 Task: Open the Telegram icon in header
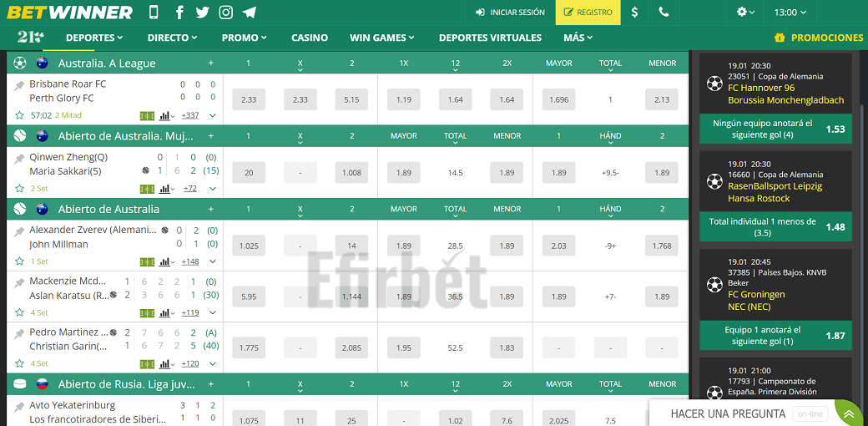pyautogui.click(x=249, y=13)
